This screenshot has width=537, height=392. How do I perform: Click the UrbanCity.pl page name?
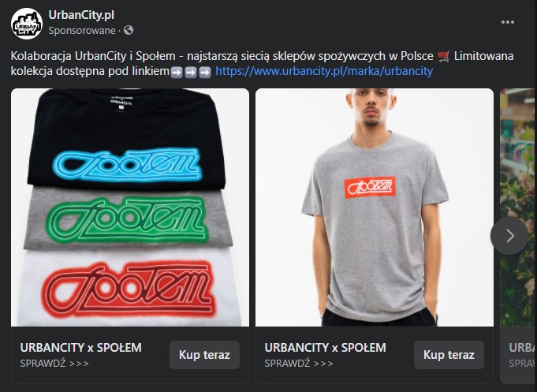tap(81, 15)
